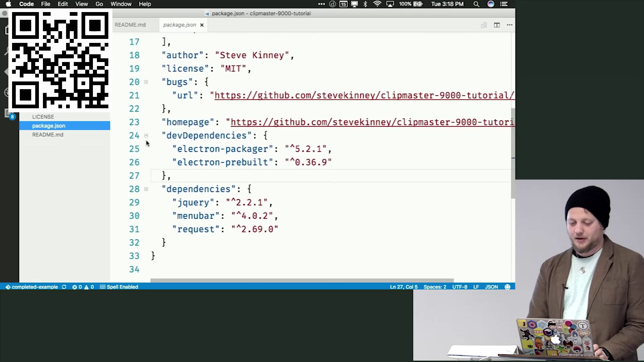The width and height of the screenshot is (644, 362).
Task: Expand the bugs object disclosure triangle
Action: [146, 82]
